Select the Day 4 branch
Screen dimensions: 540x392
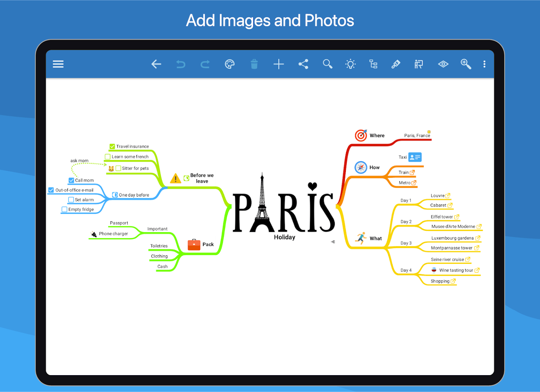(x=406, y=270)
